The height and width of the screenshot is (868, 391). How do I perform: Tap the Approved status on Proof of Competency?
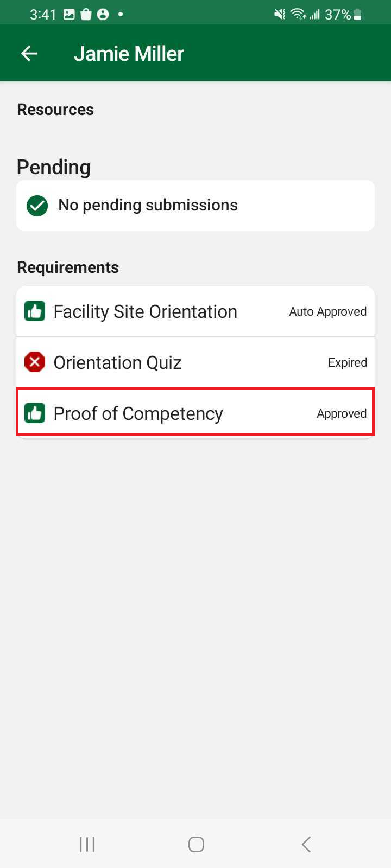pos(342,413)
